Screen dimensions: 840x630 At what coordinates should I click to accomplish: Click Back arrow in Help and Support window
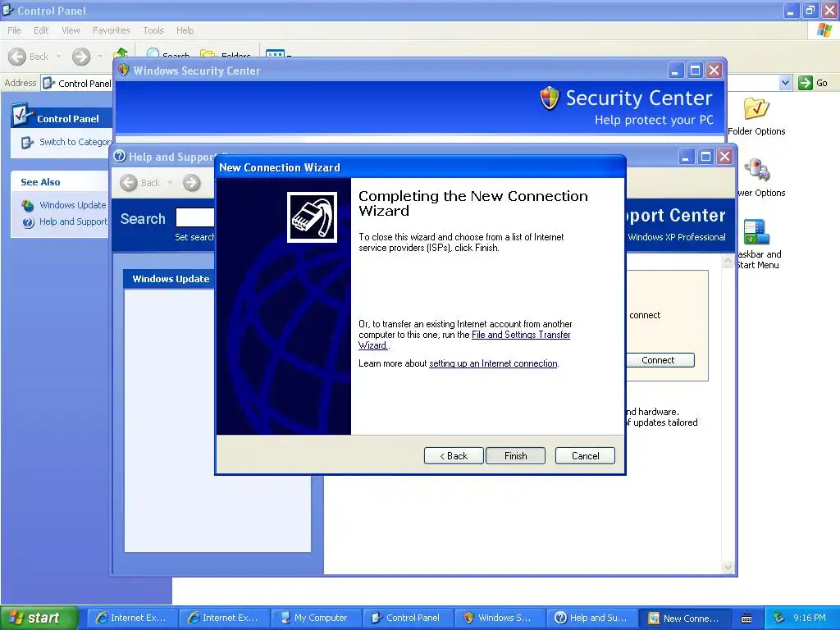pyautogui.click(x=129, y=183)
